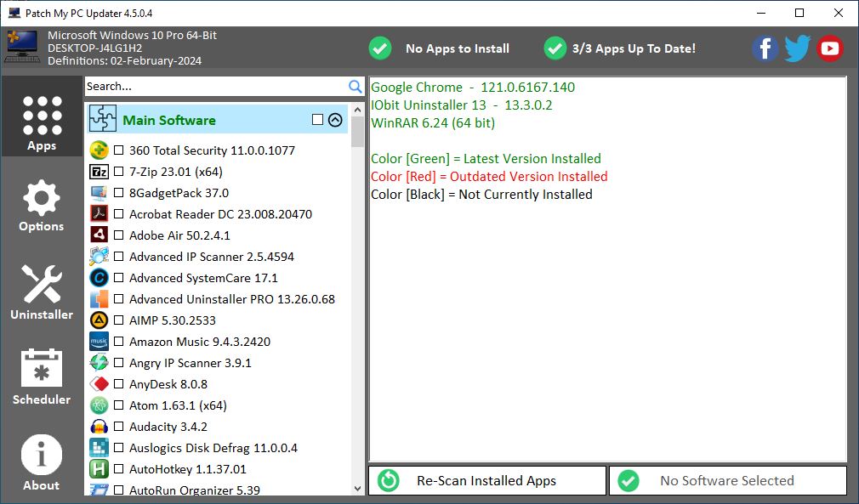
Task: Tick the Atom 1.63.1 checkbox
Action: point(118,405)
